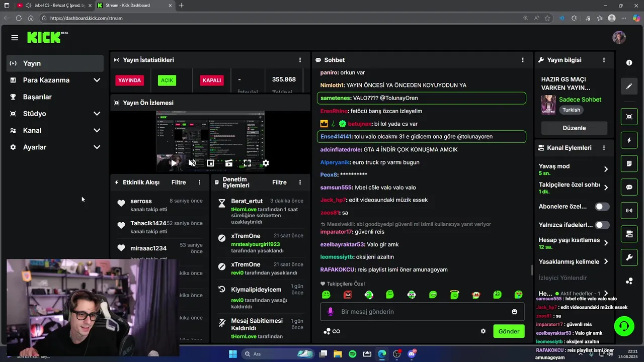The width and height of the screenshot is (644, 362).
Task: Open Spotify from the taskbar
Action: [x=353, y=354]
